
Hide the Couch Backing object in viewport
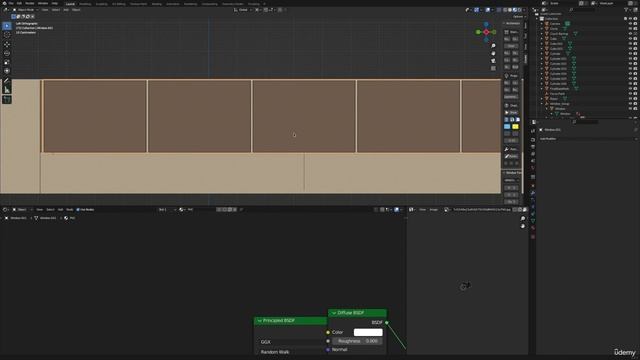point(630,34)
